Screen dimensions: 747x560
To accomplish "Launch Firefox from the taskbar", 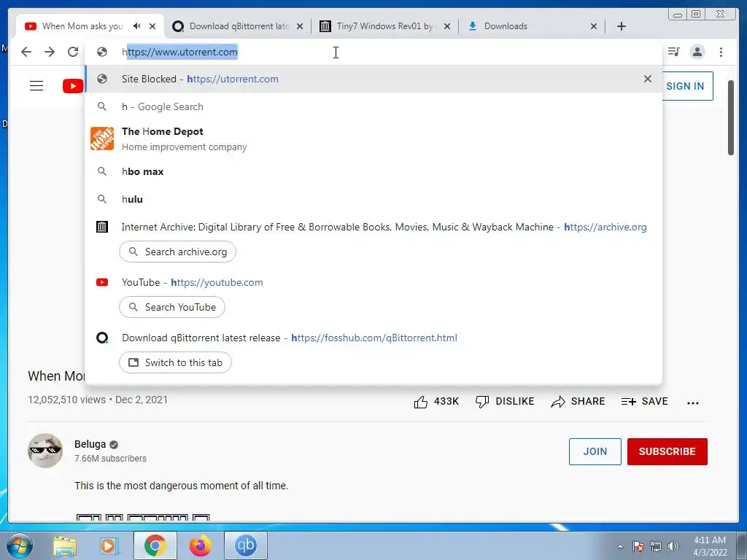I will click(x=200, y=545).
